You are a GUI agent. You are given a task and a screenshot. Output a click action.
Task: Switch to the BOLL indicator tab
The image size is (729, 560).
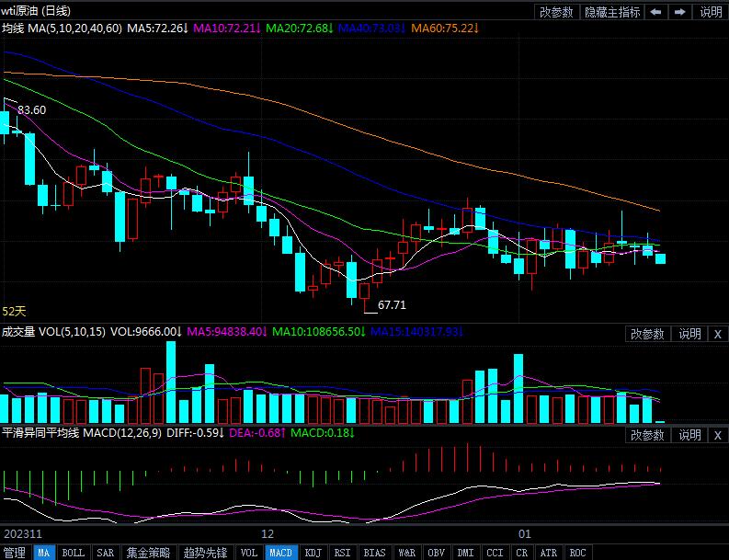point(73,553)
